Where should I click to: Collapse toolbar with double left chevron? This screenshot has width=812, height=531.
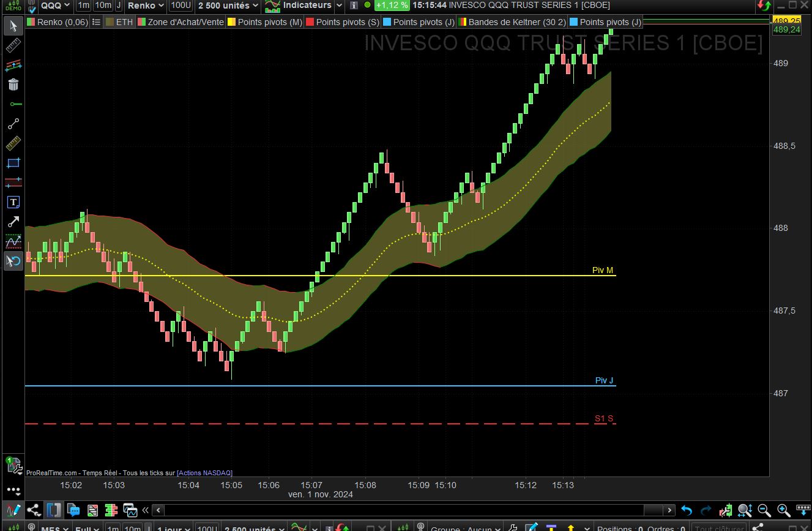click(146, 510)
